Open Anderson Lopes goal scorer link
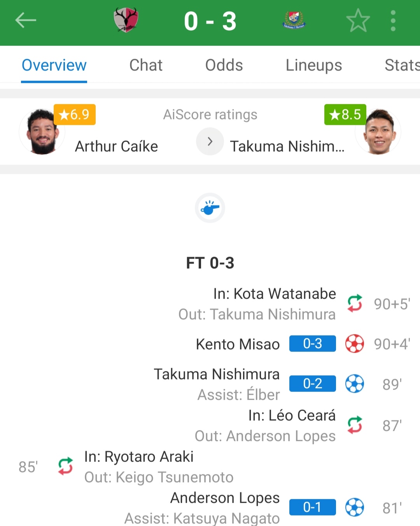The height and width of the screenshot is (526, 420). pos(225,498)
